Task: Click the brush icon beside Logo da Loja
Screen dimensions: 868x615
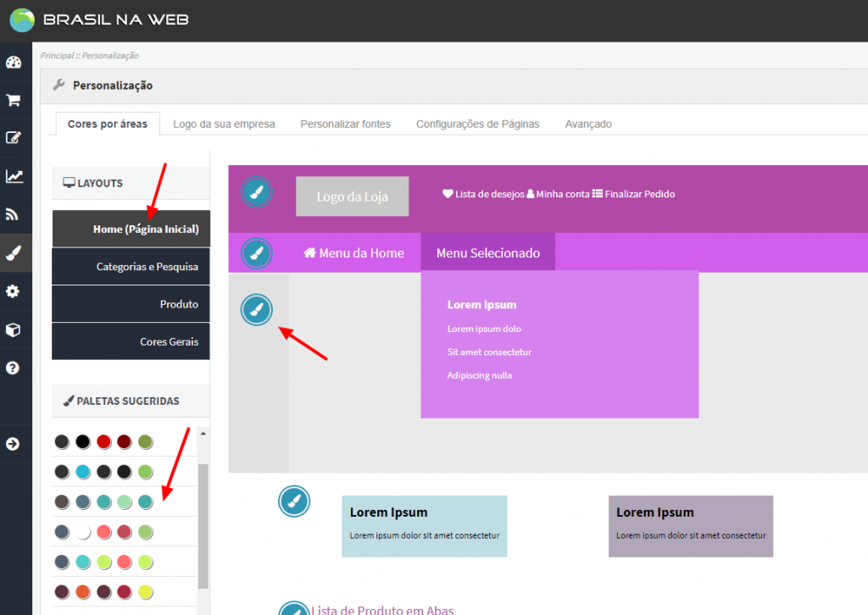Action: (x=257, y=192)
